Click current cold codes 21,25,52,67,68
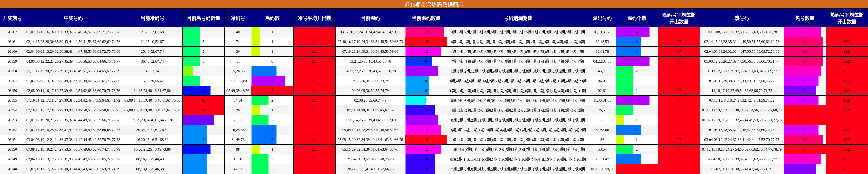The image size is (868, 174). click(152, 32)
